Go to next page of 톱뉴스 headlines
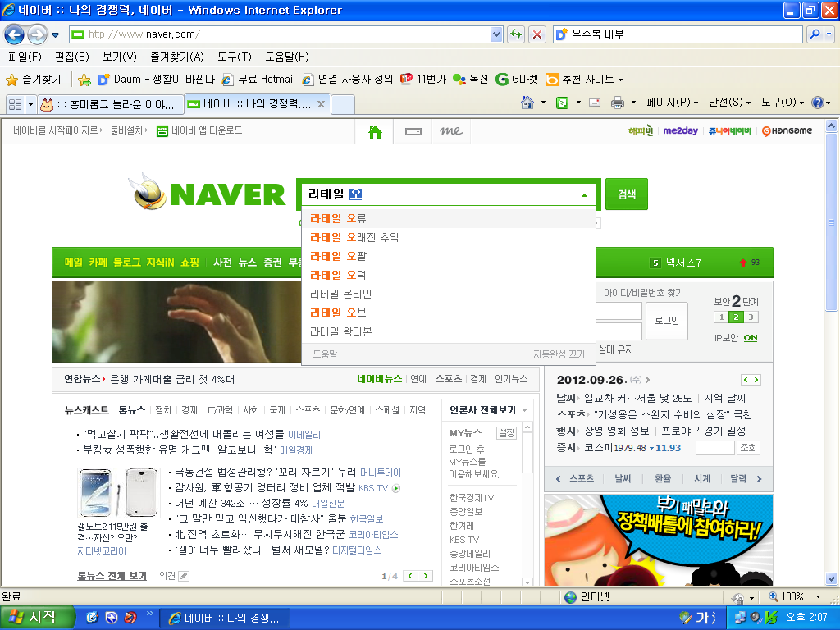 (x=426, y=576)
